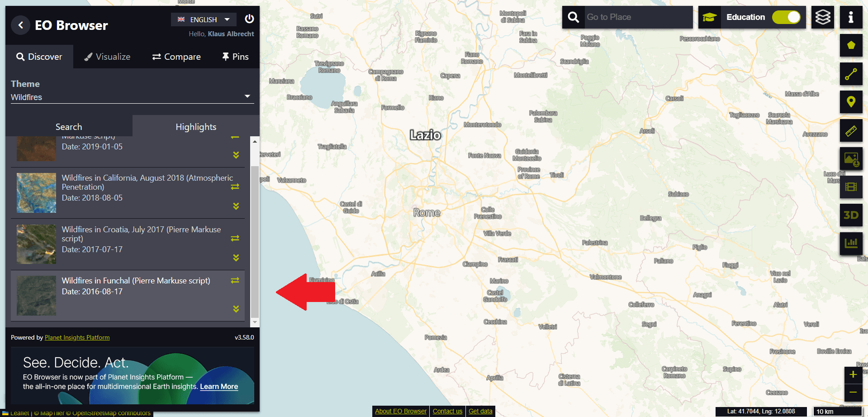Open the ENGLISH language dropdown
This screenshot has width=868, height=417.
(x=204, y=19)
